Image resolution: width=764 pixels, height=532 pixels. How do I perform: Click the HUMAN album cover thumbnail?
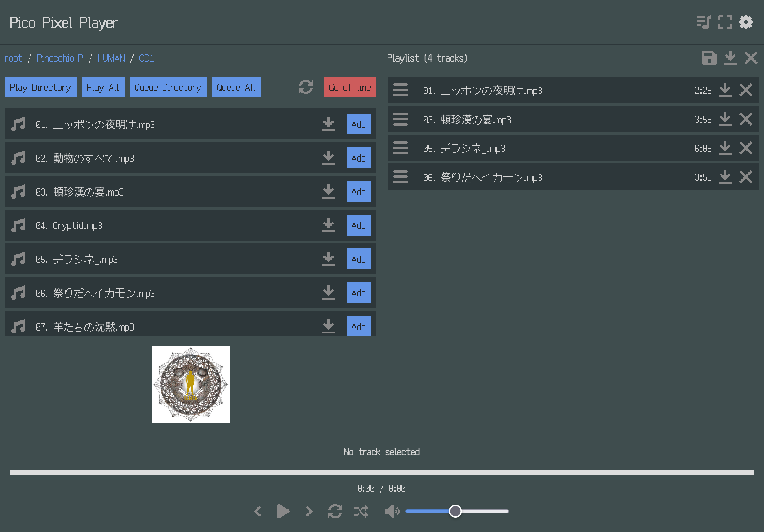pos(191,384)
